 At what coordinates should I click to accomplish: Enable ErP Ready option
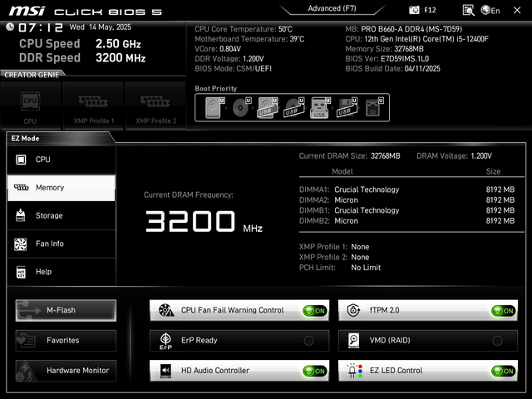[x=308, y=340]
